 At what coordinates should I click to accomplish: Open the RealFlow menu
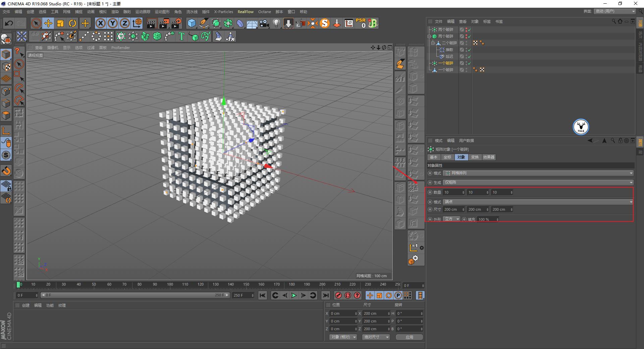(245, 12)
